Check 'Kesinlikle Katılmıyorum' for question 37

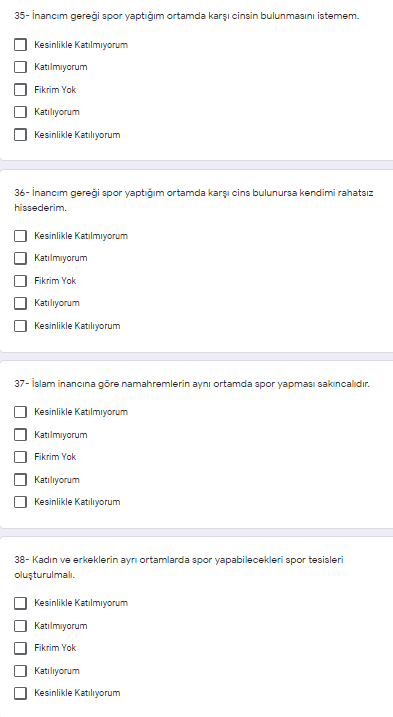20,412
